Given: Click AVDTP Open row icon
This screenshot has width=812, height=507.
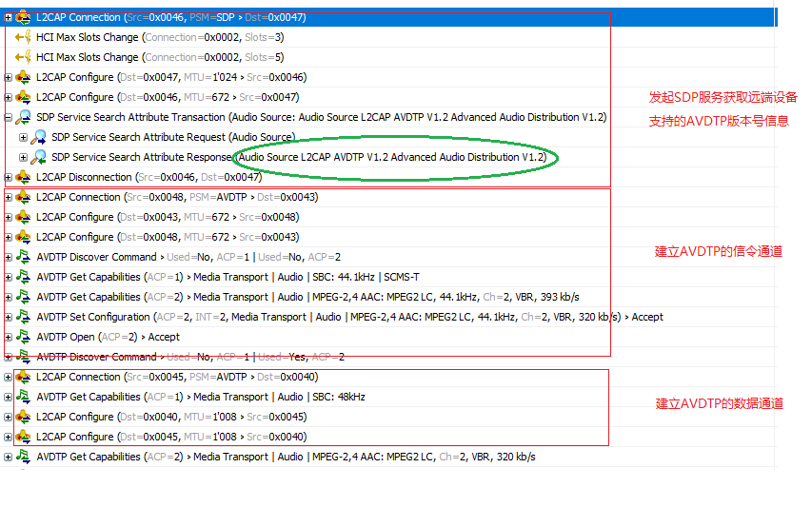Looking at the screenshot, I should click(x=23, y=337).
